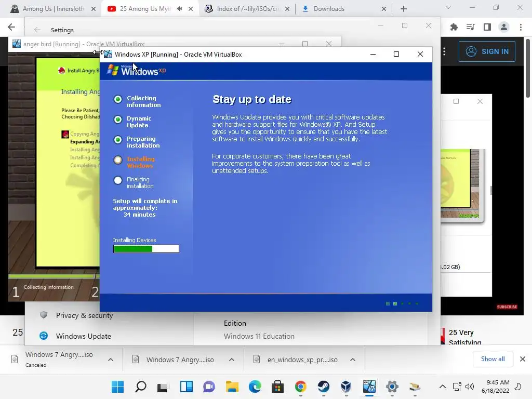The width and height of the screenshot is (532, 399).
Task: Open Chrome profile avatar
Action: [x=504, y=27]
